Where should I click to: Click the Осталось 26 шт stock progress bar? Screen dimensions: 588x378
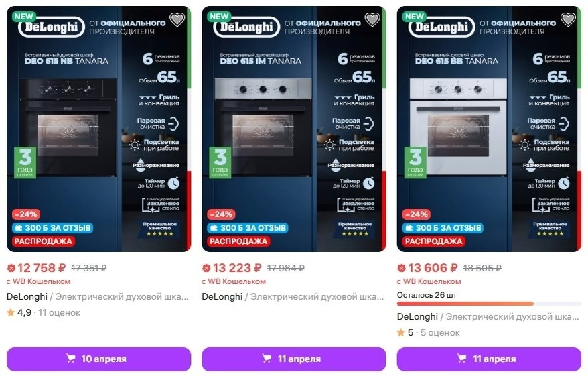489,304
